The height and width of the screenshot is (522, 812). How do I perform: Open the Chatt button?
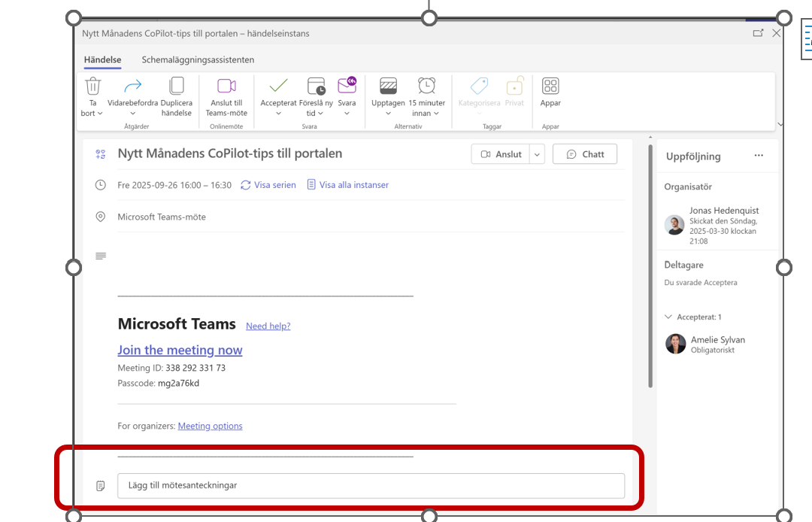coord(585,154)
